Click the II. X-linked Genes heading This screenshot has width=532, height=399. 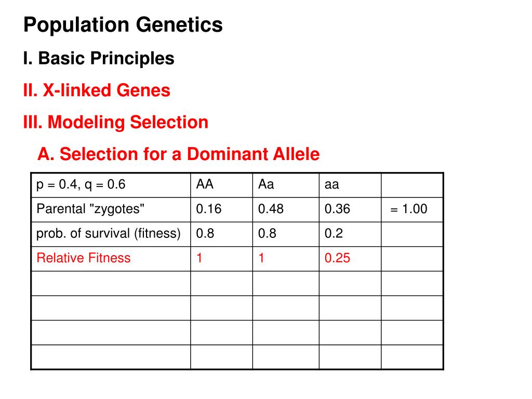click(97, 90)
